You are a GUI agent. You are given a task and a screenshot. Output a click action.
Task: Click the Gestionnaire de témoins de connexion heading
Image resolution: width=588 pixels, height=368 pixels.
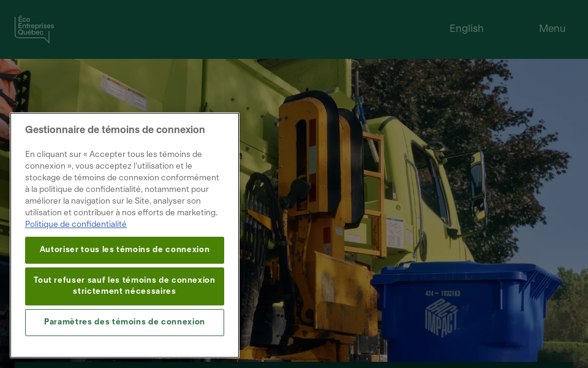coord(115,130)
